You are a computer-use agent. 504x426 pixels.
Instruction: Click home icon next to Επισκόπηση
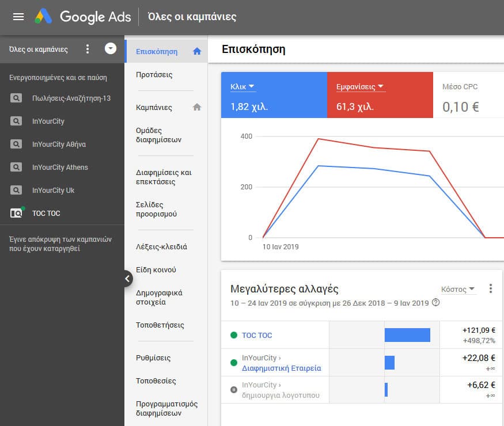click(x=197, y=51)
